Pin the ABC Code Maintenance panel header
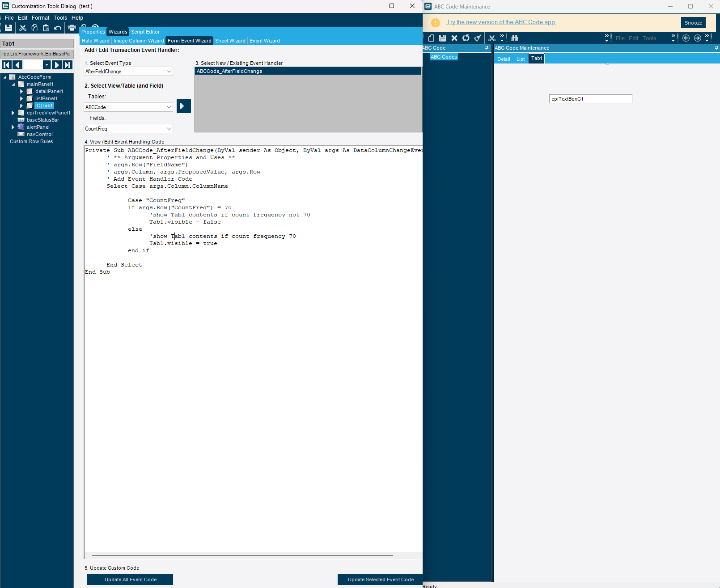This screenshot has height=588, width=720. pos(716,48)
